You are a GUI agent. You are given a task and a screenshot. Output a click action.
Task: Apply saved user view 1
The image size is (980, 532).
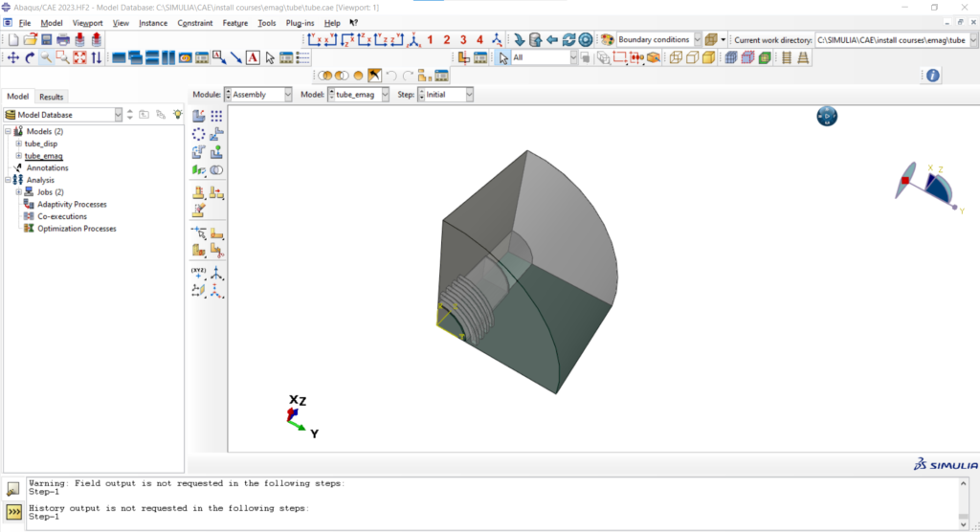point(430,40)
